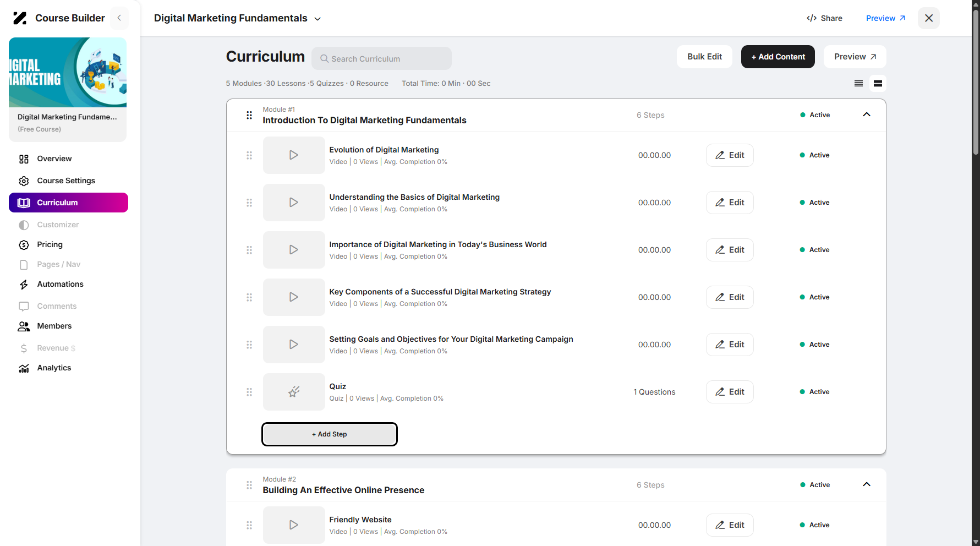This screenshot has height=546, width=980.
Task: Toggle Active status for Module #2
Action: [x=815, y=485]
